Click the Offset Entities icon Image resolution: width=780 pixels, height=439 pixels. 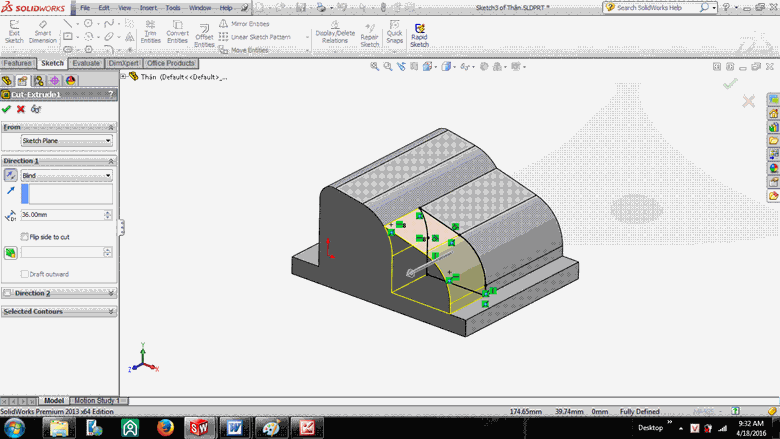[x=204, y=34]
